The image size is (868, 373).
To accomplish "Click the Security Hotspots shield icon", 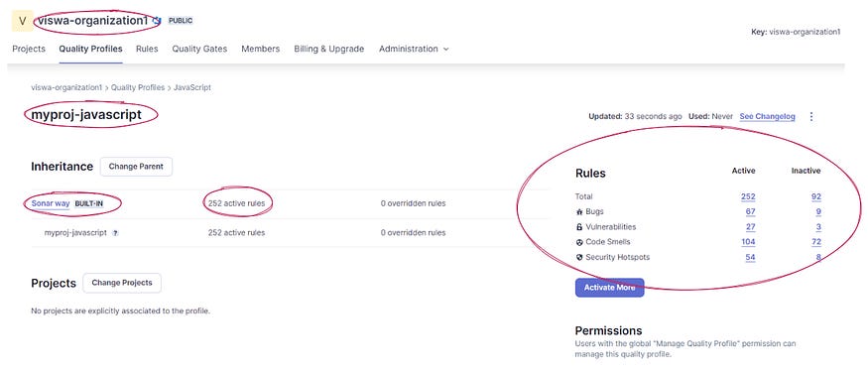I will point(579,257).
